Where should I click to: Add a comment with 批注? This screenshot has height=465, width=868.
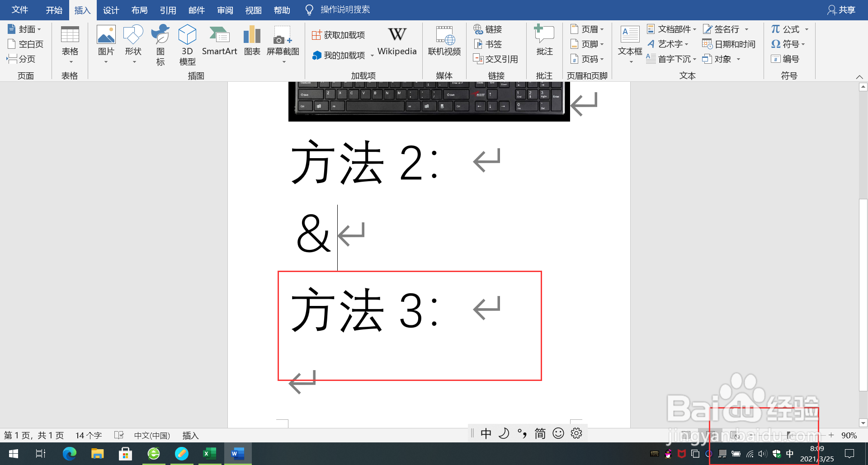point(544,43)
